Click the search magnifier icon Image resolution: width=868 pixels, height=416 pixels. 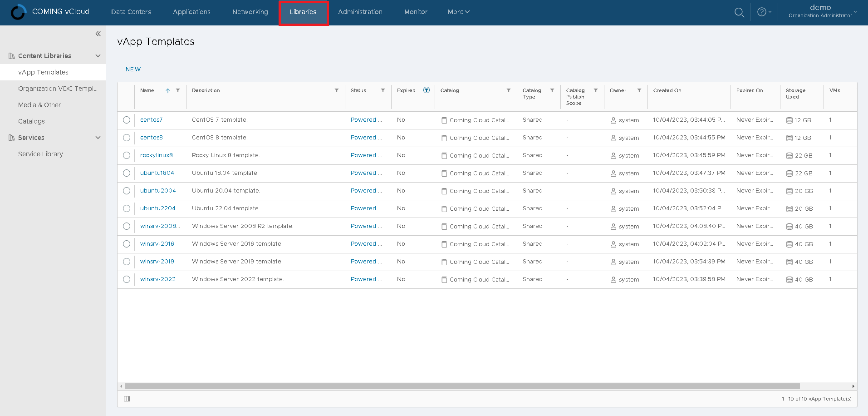[739, 12]
